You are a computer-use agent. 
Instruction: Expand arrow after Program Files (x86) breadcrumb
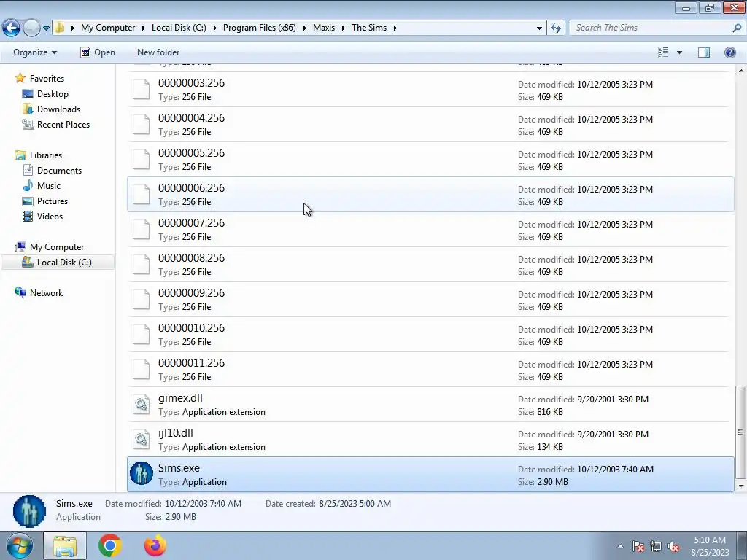coord(304,28)
